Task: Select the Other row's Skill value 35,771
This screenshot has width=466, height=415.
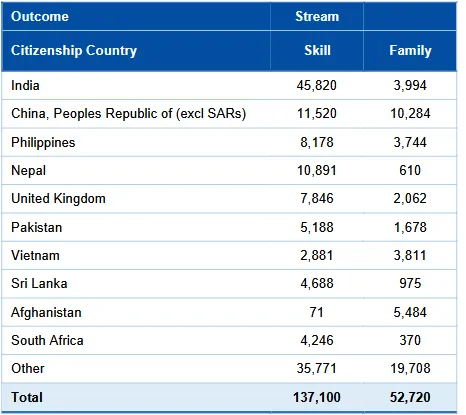Action: coord(317,369)
